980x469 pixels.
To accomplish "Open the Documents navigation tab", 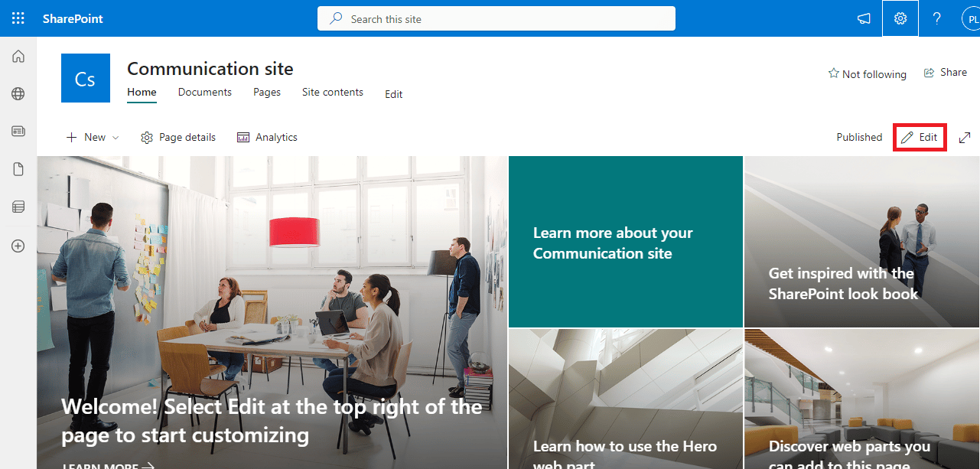I will point(205,92).
